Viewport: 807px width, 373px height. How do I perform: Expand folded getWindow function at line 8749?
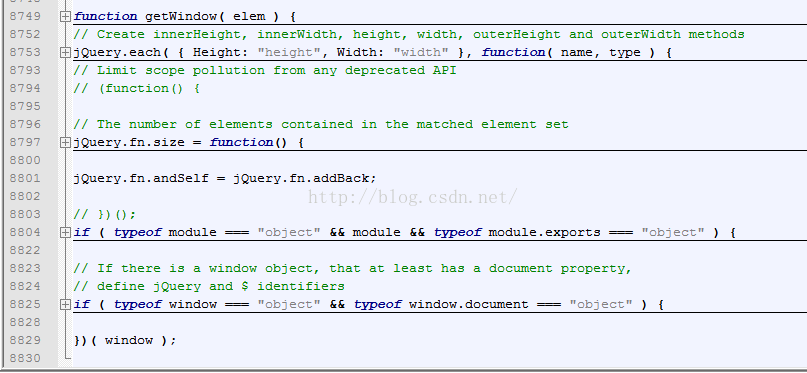point(65,16)
